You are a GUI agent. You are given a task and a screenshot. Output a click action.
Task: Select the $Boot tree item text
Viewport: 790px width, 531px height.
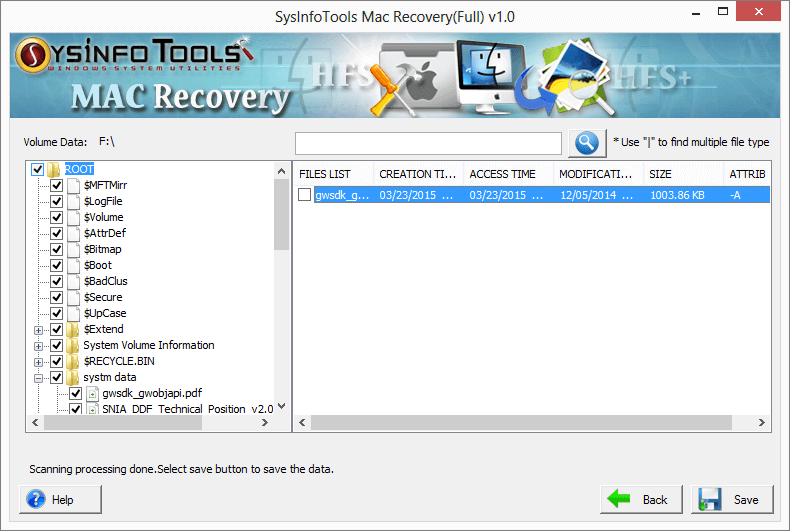pos(98,266)
